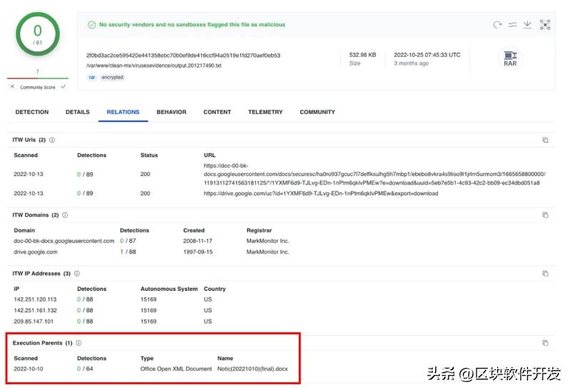Viewport: 572px width, 392px height.
Task: Click the green malicious-status check icon
Action: (x=91, y=25)
